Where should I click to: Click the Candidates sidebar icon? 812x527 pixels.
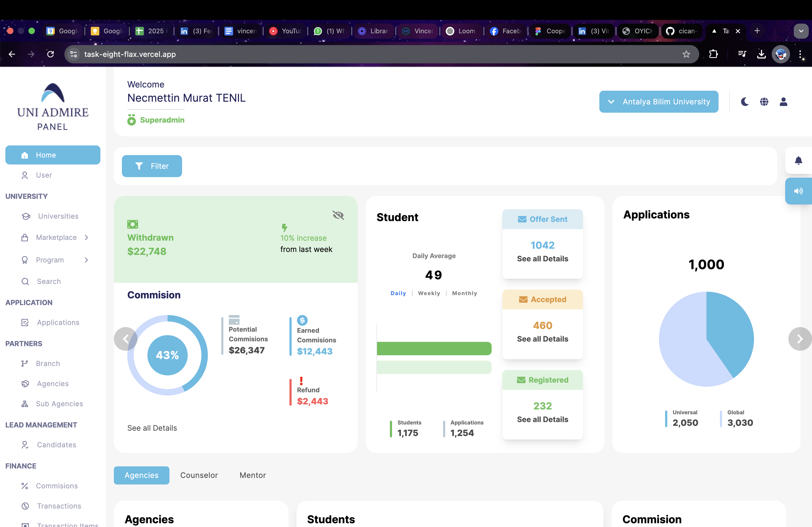click(25, 445)
